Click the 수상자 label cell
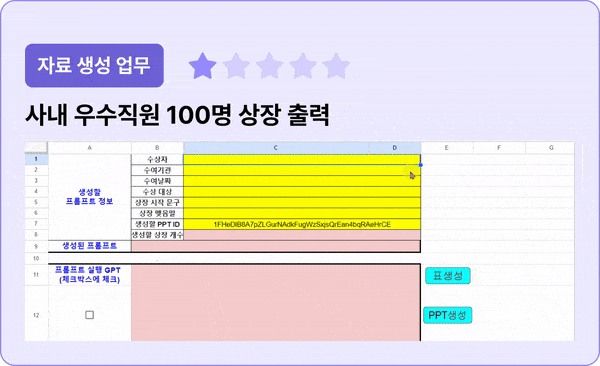 (x=157, y=159)
